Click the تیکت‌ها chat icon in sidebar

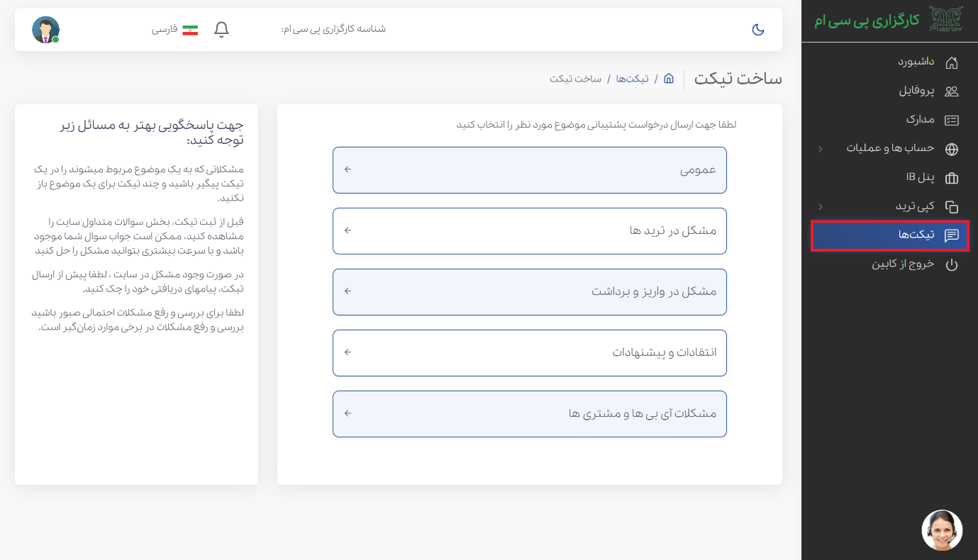[x=952, y=235]
